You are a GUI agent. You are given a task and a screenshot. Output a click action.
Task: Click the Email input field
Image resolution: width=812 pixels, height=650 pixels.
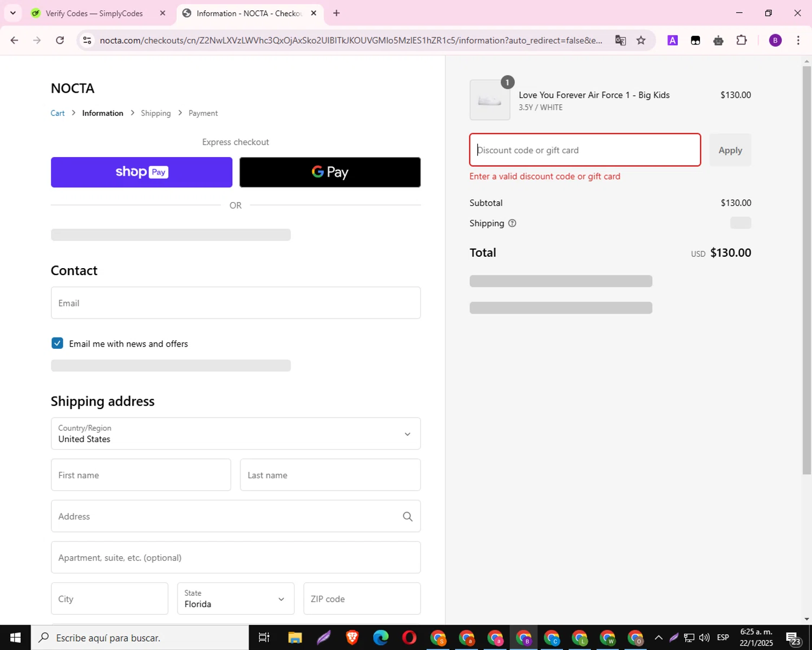(x=235, y=303)
